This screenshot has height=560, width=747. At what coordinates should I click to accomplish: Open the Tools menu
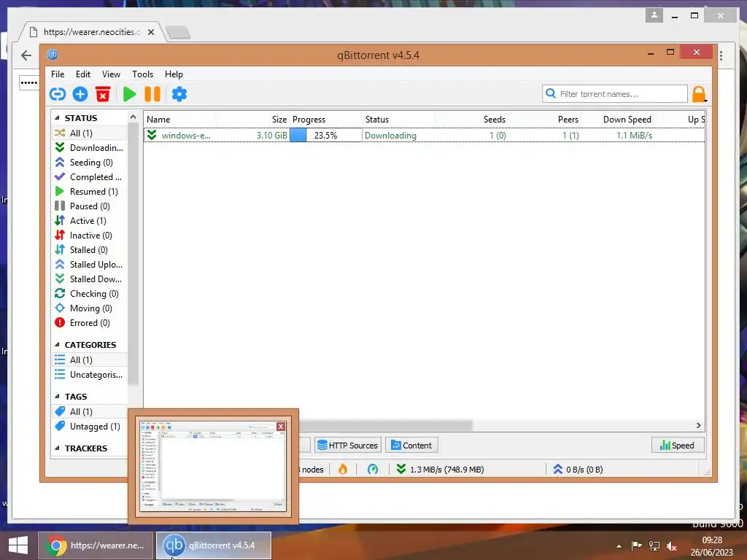pyautogui.click(x=142, y=74)
